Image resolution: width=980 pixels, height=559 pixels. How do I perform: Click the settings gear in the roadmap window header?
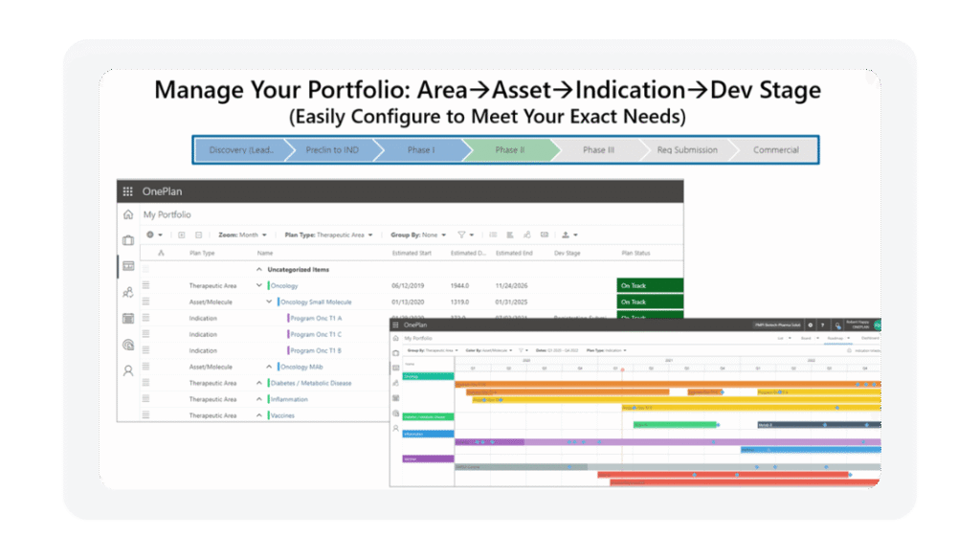pos(811,325)
